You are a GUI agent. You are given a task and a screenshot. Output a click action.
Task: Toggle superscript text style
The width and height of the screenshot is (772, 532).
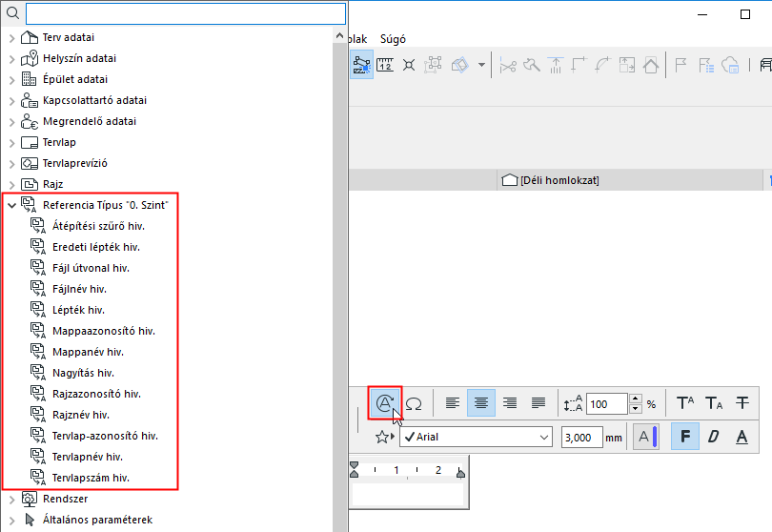pos(685,403)
